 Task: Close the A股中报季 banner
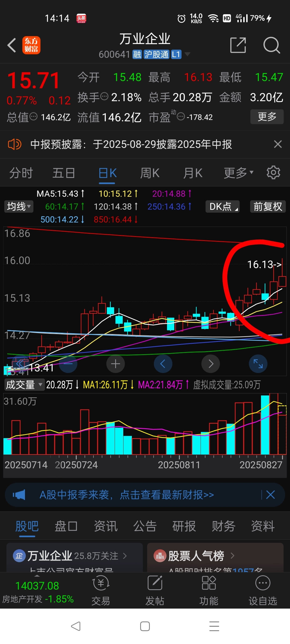(x=270, y=495)
